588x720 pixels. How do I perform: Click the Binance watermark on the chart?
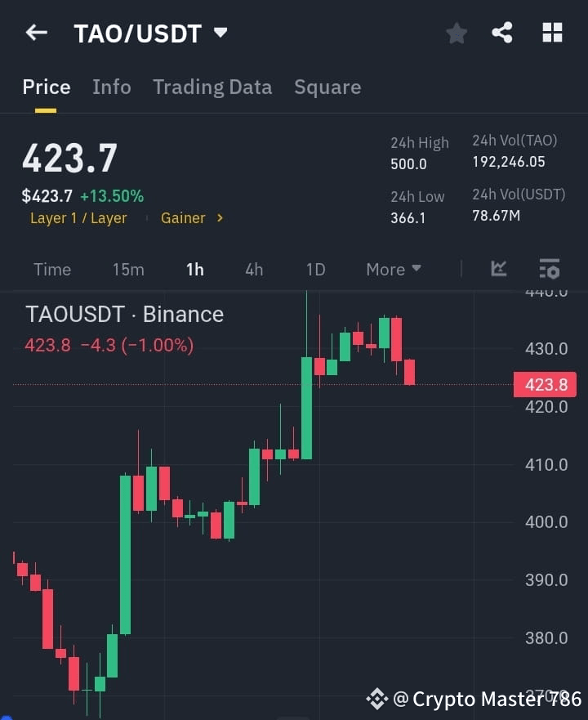[x=124, y=314]
